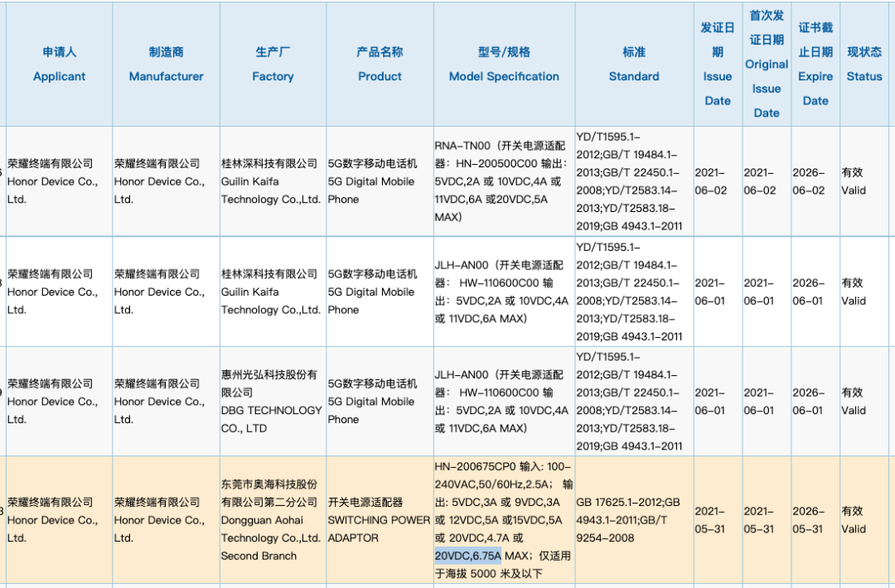This screenshot has height=588, width=895.
Task: Select Honor Device manufacturer in HN-200675CP0 row
Action: [166, 520]
